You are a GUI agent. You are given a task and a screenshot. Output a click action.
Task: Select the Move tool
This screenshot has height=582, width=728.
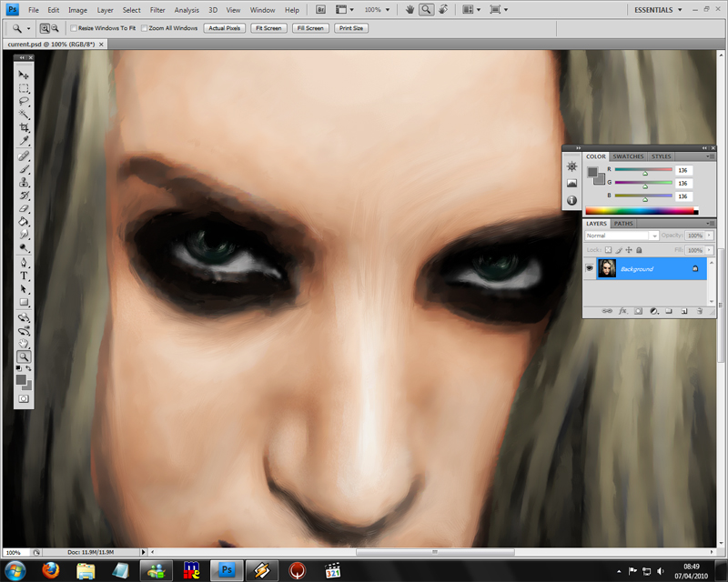[25, 75]
